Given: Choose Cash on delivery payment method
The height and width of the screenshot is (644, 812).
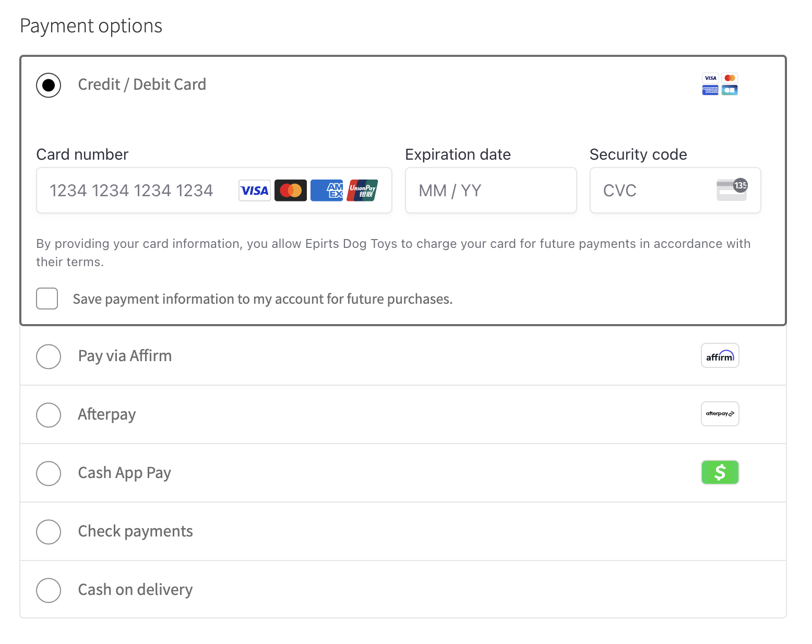Looking at the screenshot, I should click(48, 590).
